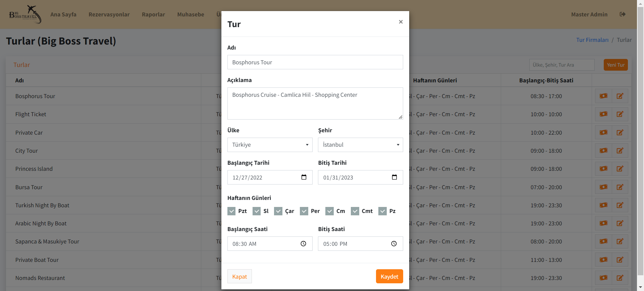644x291 pixels.
Task: Click the logout icon beside Master Admin
Action: point(623,14)
